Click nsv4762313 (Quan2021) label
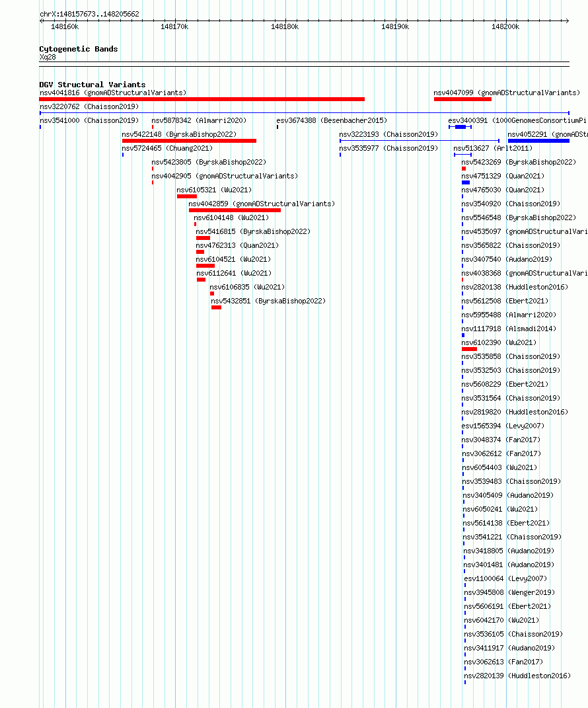Viewport: 588px width, 708px height. (237, 246)
